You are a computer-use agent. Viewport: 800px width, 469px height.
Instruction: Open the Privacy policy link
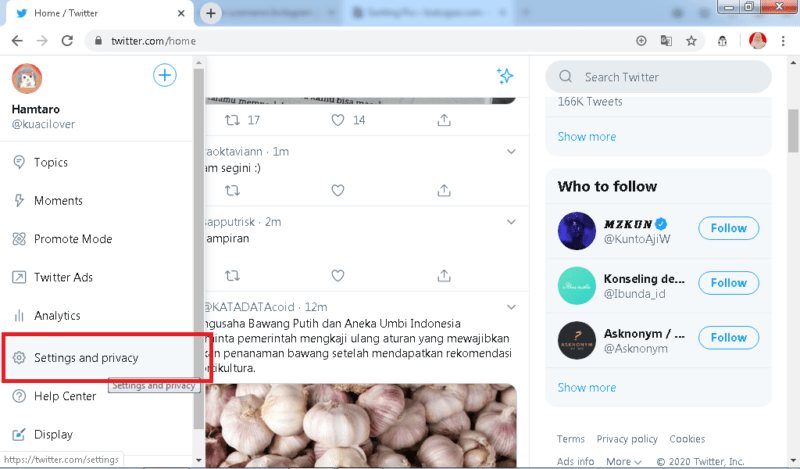[x=627, y=439]
